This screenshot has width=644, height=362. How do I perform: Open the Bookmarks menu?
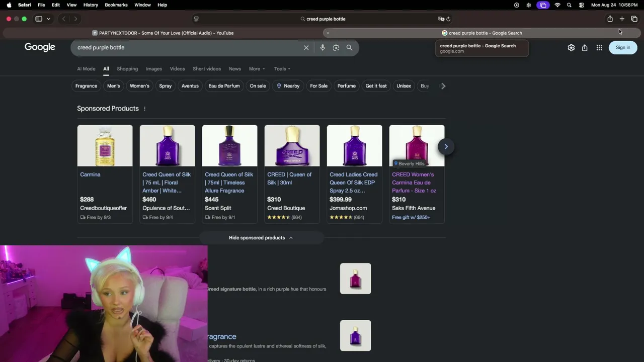tap(116, 5)
